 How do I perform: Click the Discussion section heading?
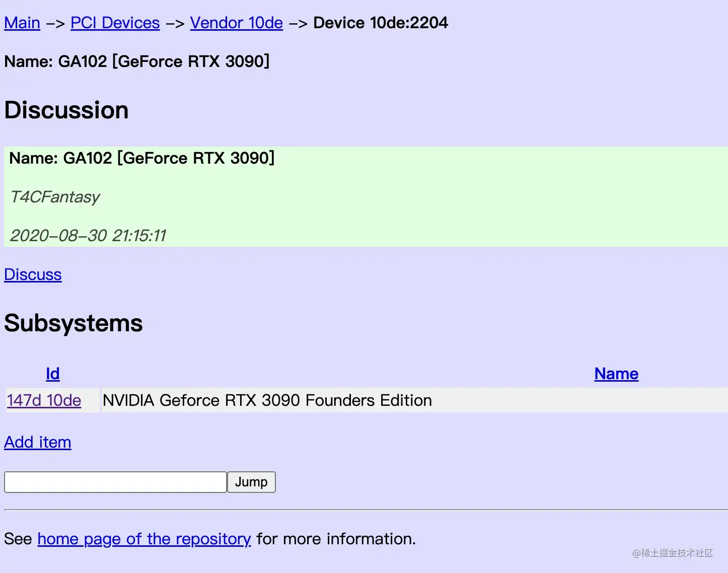[x=66, y=110]
